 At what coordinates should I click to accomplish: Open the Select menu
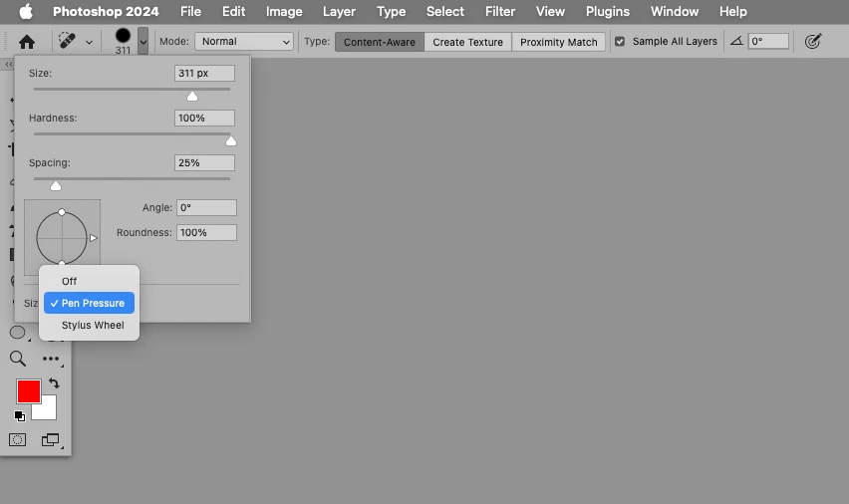pos(445,11)
